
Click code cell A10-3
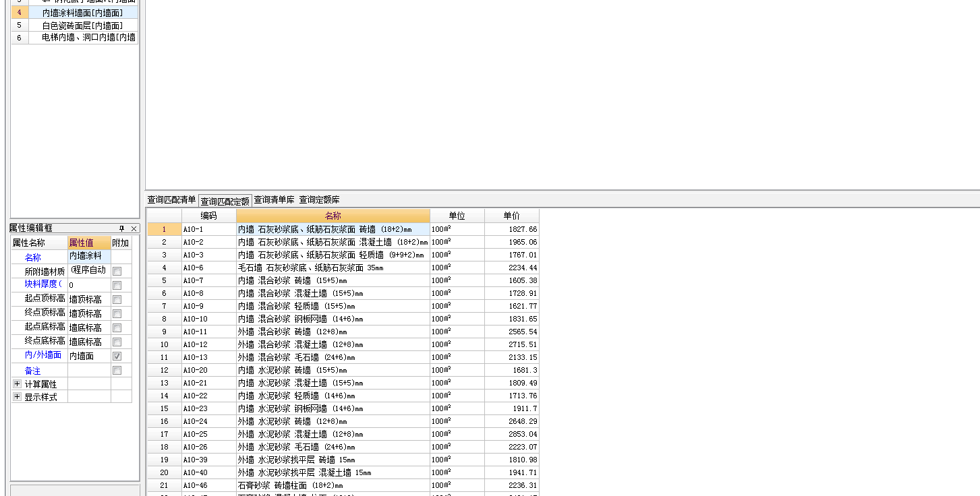click(x=209, y=255)
